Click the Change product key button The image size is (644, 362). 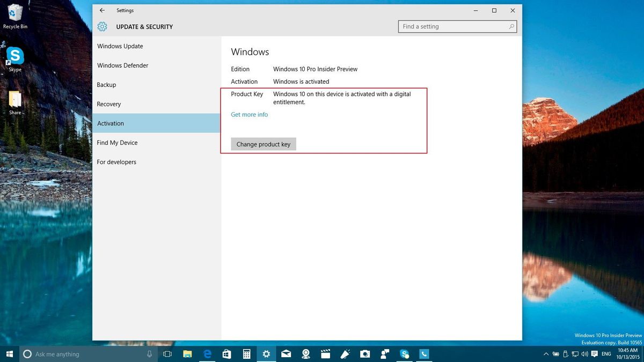click(x=263, y=144)
